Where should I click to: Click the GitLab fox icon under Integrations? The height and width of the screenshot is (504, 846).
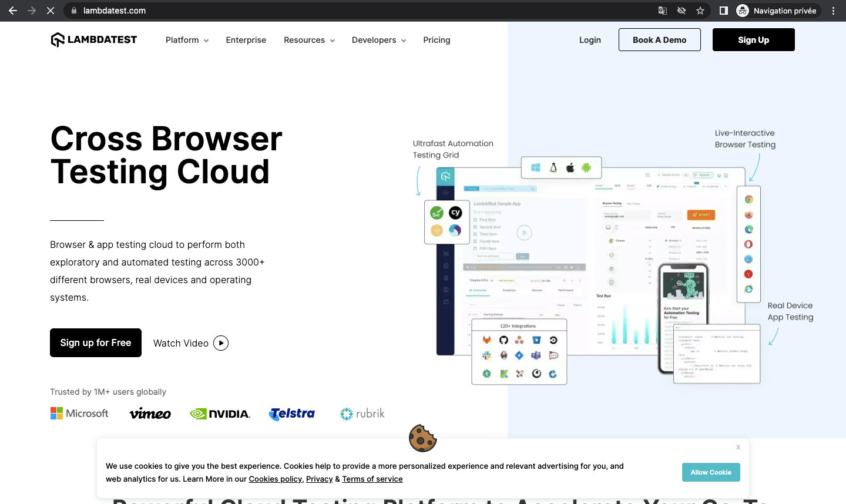point(487,340)
